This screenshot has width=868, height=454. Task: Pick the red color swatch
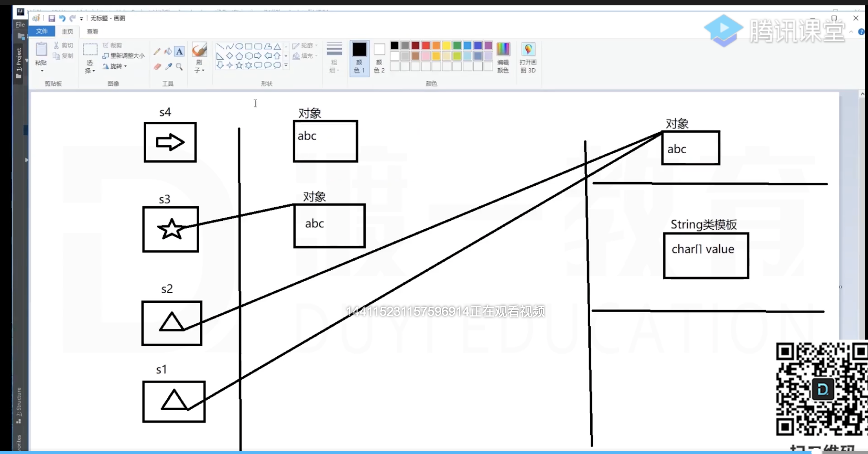426,46
